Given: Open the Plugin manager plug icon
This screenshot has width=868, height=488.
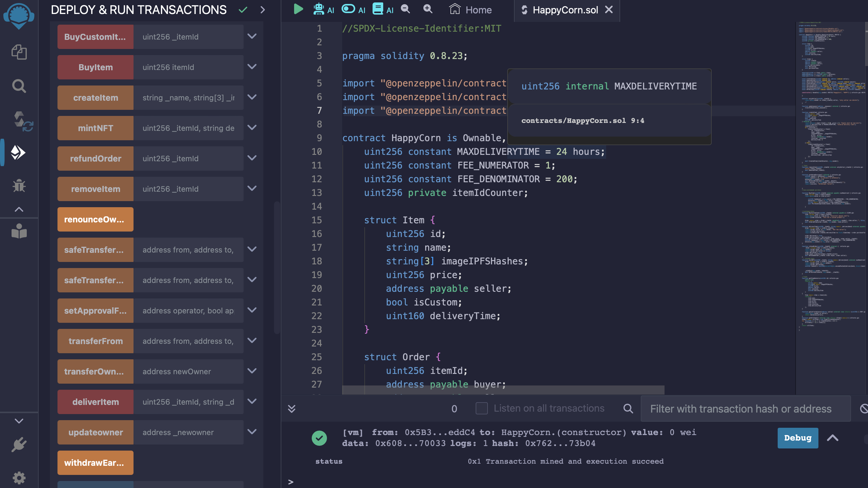Looking at the screenshot, I should pos(19,444).
